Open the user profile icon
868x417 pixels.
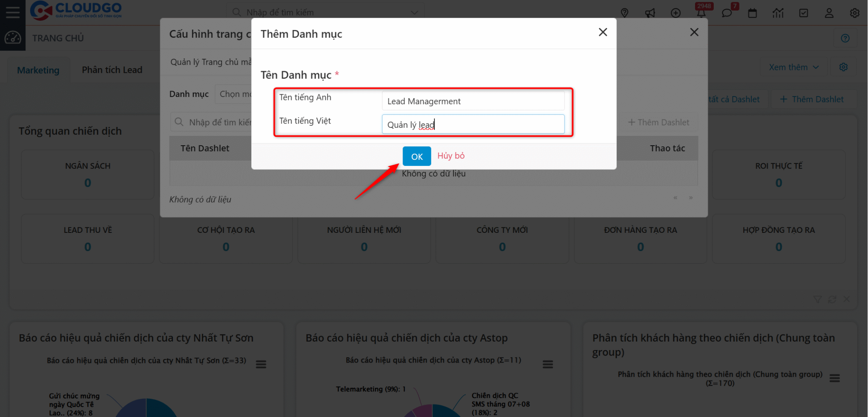[x=829, y=13]
